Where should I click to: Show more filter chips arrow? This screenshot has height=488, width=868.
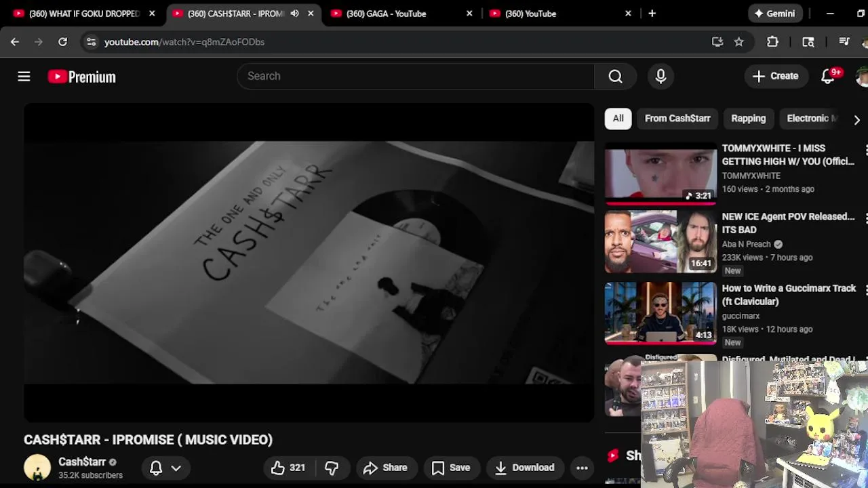(856, 119)
